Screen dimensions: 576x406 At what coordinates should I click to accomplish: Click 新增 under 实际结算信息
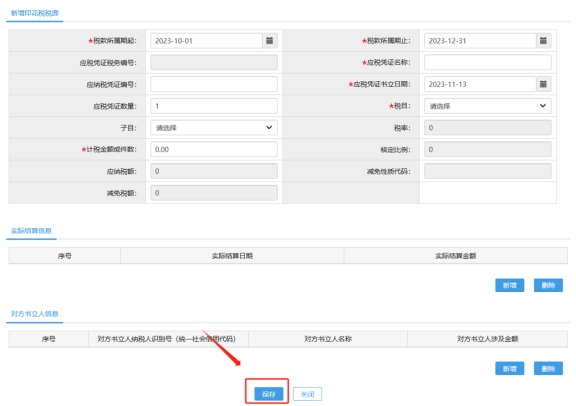pos(510,285)
